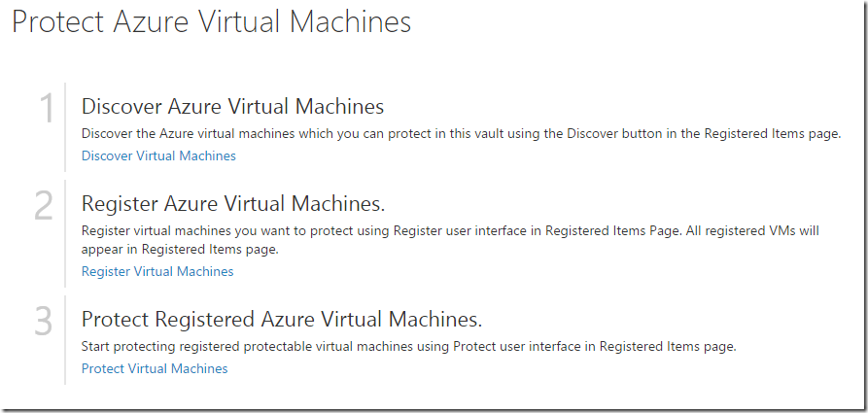Click the sentence starting 'Start protecting registered protectable'
Viewport: 868px width, 413px height.
pos(409,347)
